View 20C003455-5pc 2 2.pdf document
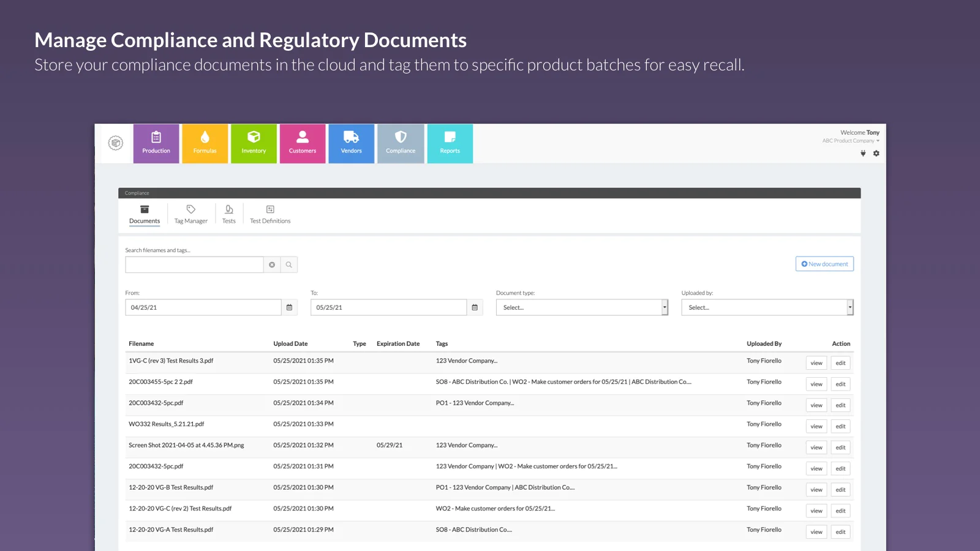 [x=816, y=384]
